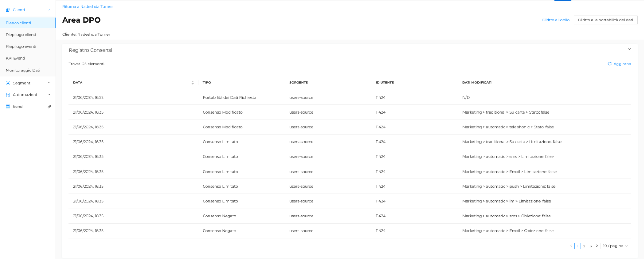Click the ID UTENTE column header
The height and width of the screenshot is (259, 644).
[385, 83]
